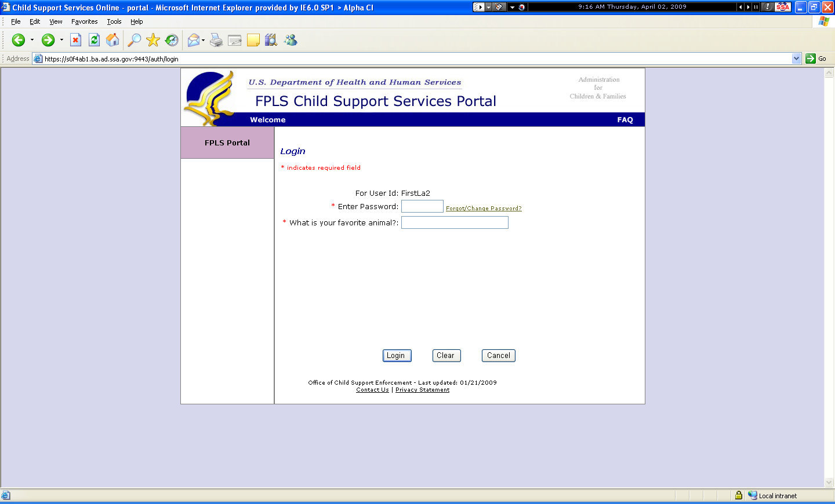Go to the Home page icon
This screenshot has height=504, width=835.
[112, 40]
